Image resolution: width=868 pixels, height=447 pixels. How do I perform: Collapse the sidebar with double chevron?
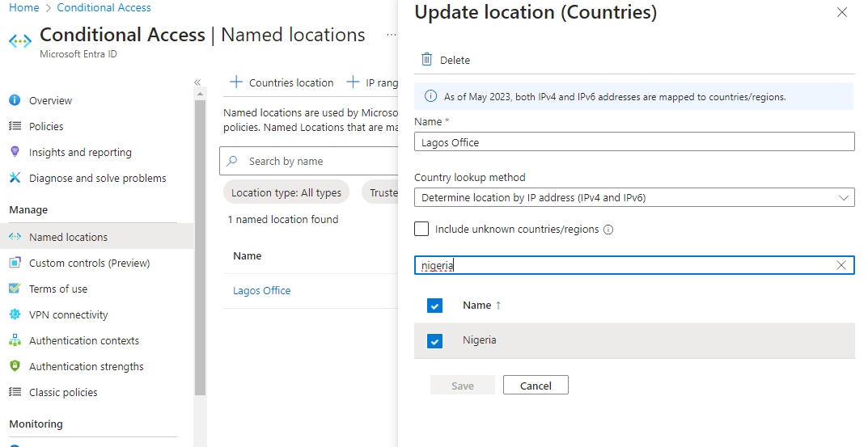pos(197,82)
